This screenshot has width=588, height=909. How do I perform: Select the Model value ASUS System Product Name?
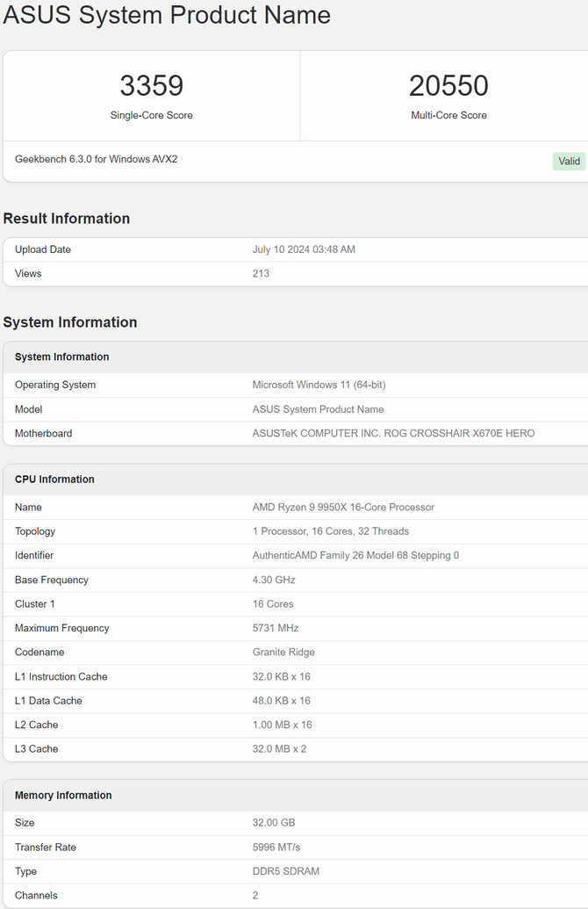point(318,409)
